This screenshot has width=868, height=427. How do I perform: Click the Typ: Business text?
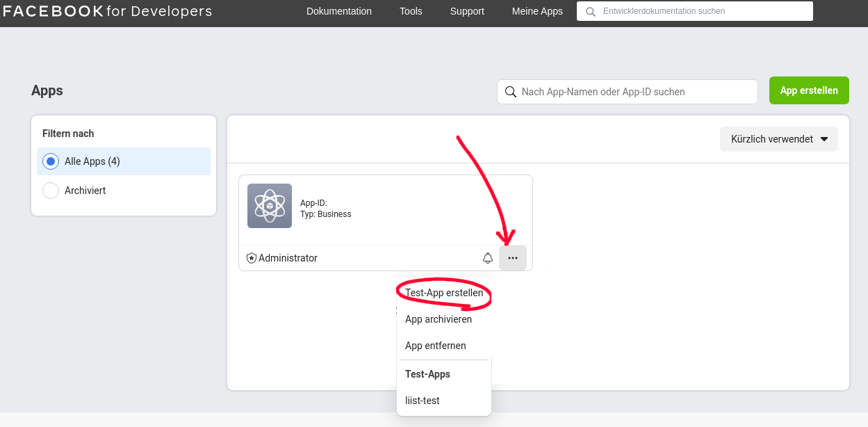click(x=326, y=214)
